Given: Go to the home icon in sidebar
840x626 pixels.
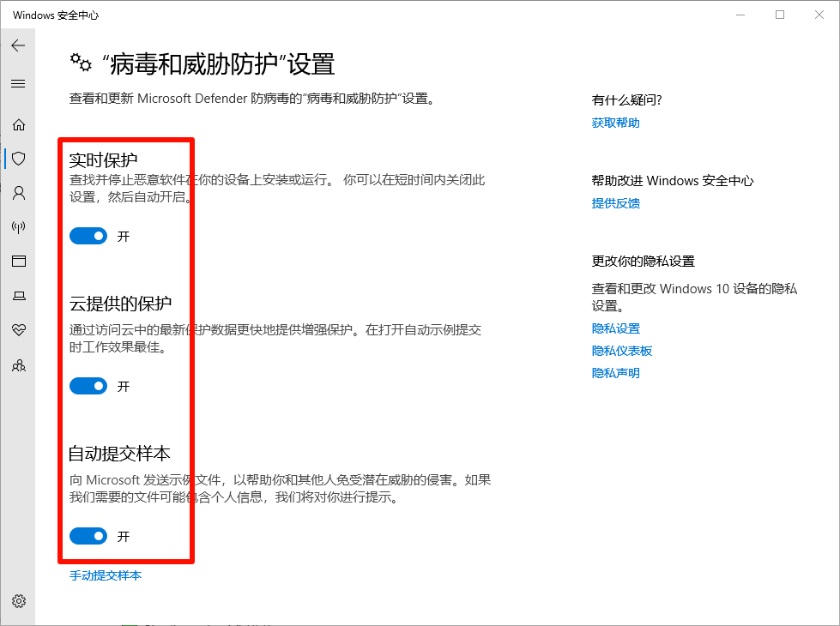Looking at the screenshot, I should click(x=19, y=123).
